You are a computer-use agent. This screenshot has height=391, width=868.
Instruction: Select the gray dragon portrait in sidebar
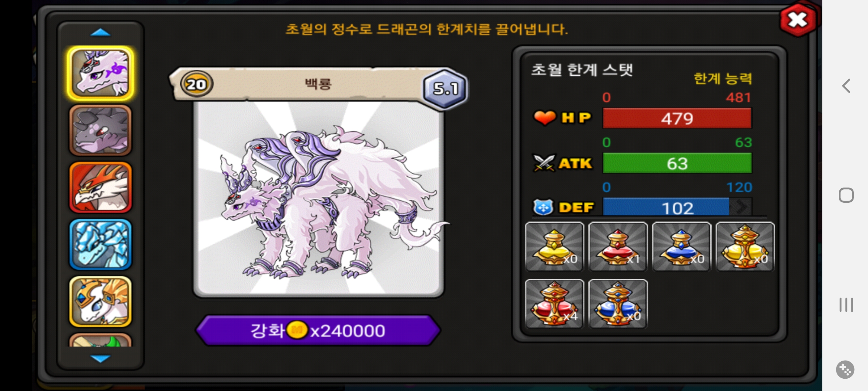pos(101,130)
